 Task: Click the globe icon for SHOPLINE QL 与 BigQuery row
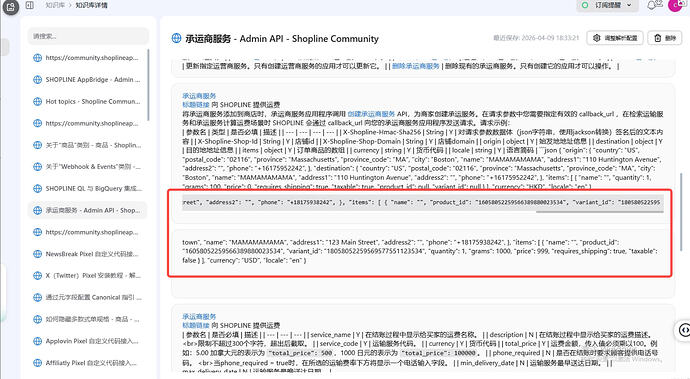tap(37, 188)
